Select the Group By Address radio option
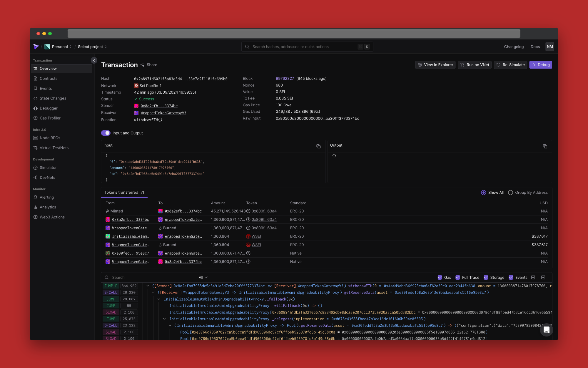588x368 pixels. coord(511,193)
